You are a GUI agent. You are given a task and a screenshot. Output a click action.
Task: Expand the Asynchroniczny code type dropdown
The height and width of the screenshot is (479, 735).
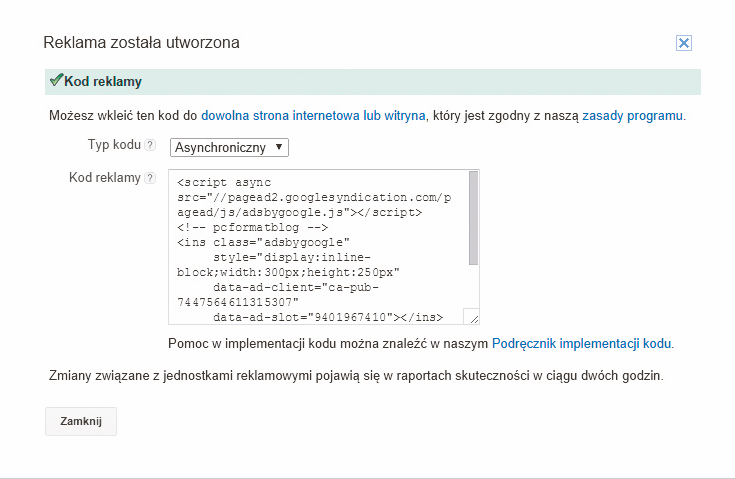(x=229, y=147)
